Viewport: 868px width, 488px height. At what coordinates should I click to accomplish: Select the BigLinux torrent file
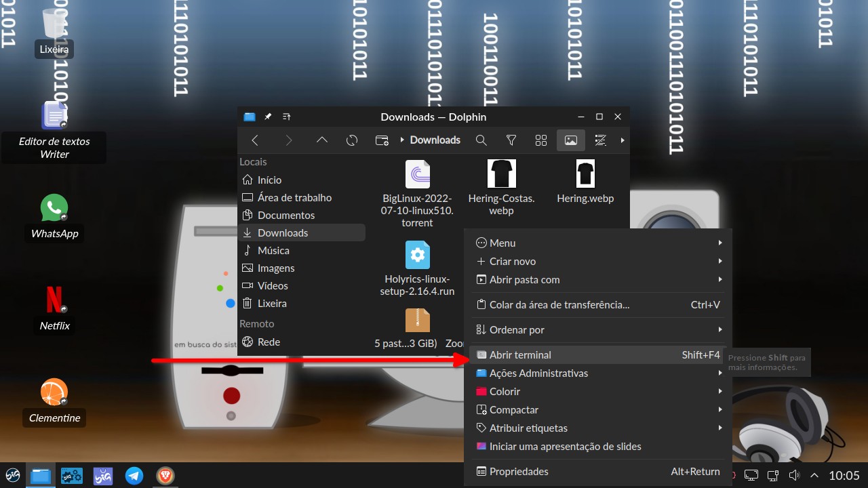[418, 193]
